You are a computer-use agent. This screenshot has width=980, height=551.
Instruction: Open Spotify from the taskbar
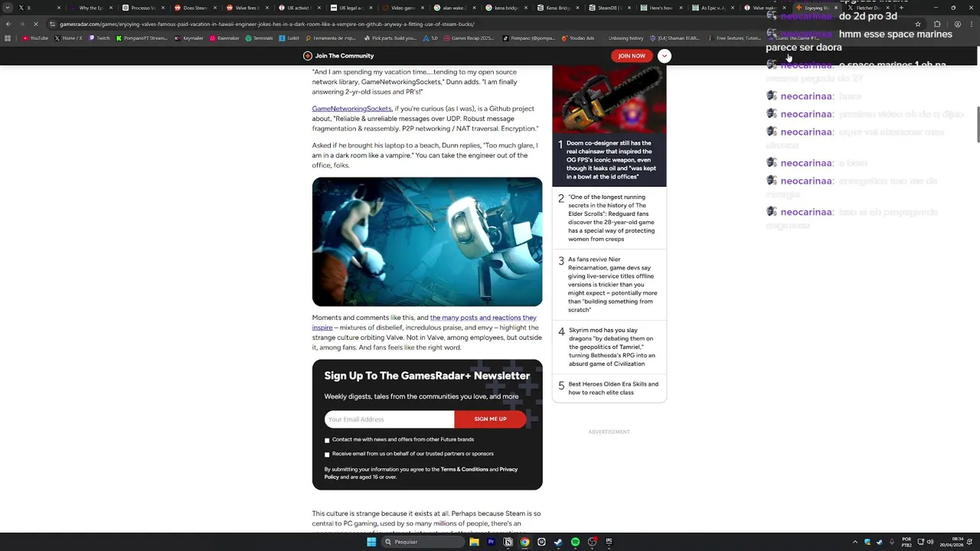click(x=575, y=542)
